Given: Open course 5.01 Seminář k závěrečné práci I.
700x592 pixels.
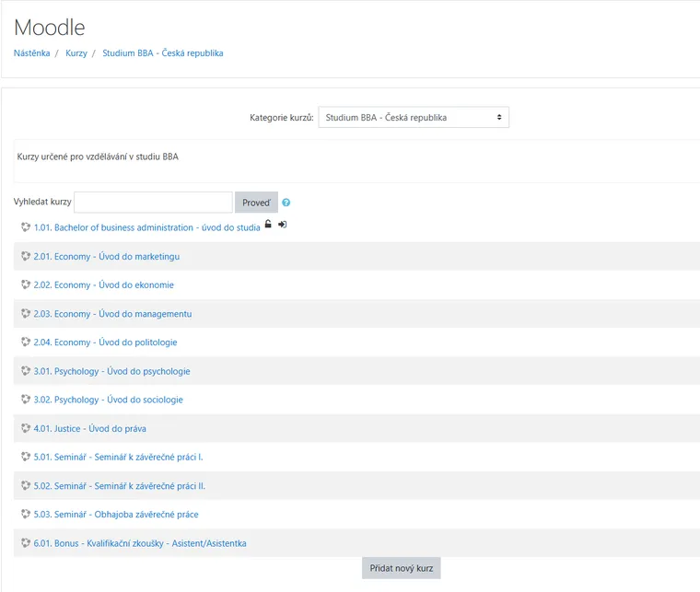Looking at the screenshot, I should click(118, 458).
